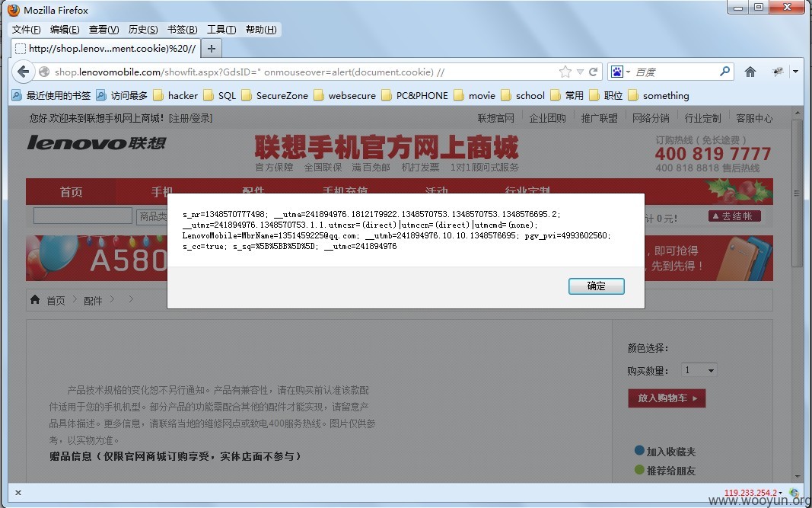Open the 书签(B) menu

click(x=183, y=30)
